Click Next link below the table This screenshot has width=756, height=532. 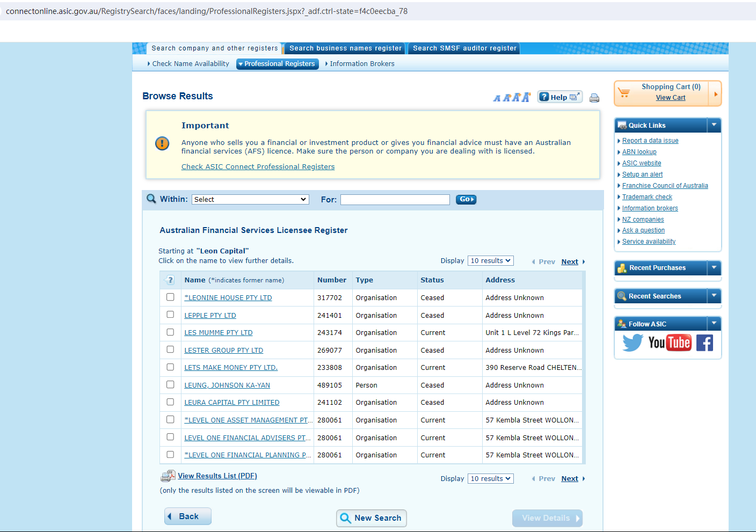click(x=570, y=479)
